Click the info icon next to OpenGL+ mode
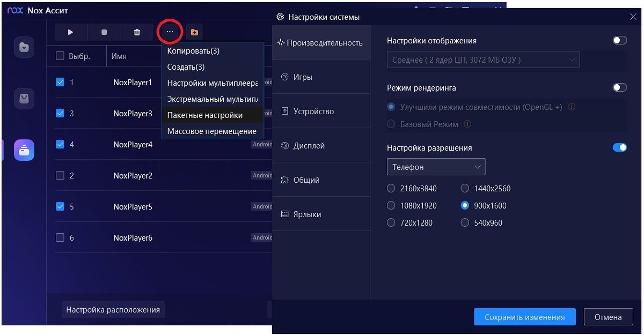The image size is (644, 335). pos(571,107)
